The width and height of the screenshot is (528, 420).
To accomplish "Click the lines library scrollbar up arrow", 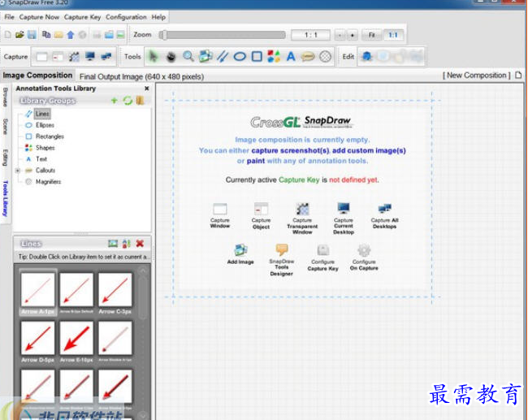I will tap(143, 271).
